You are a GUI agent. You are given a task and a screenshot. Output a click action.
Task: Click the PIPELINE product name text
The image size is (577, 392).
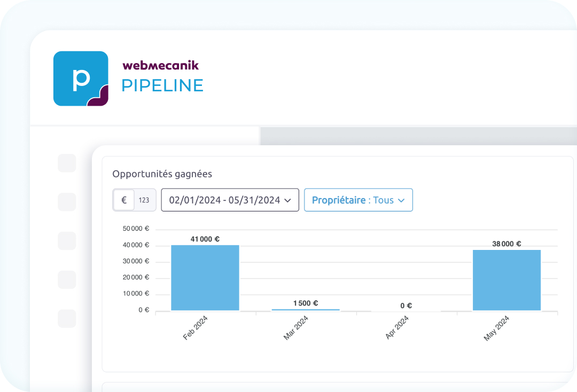point(162,85)
